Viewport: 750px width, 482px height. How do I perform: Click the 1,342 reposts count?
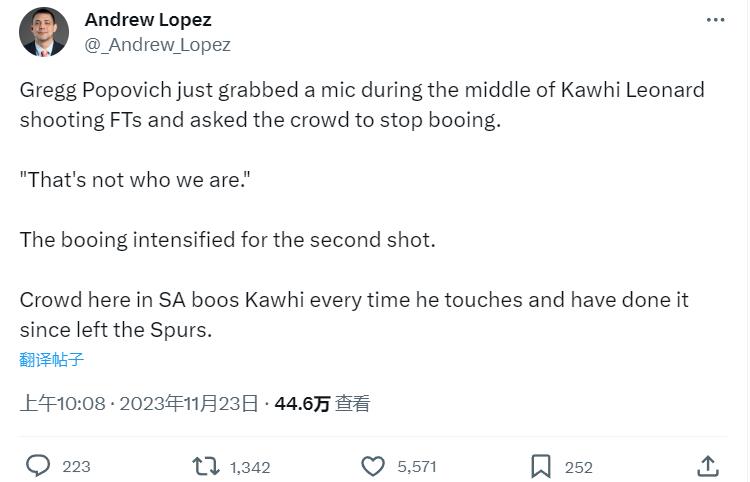pyautogui.click(x=249, y=467)
